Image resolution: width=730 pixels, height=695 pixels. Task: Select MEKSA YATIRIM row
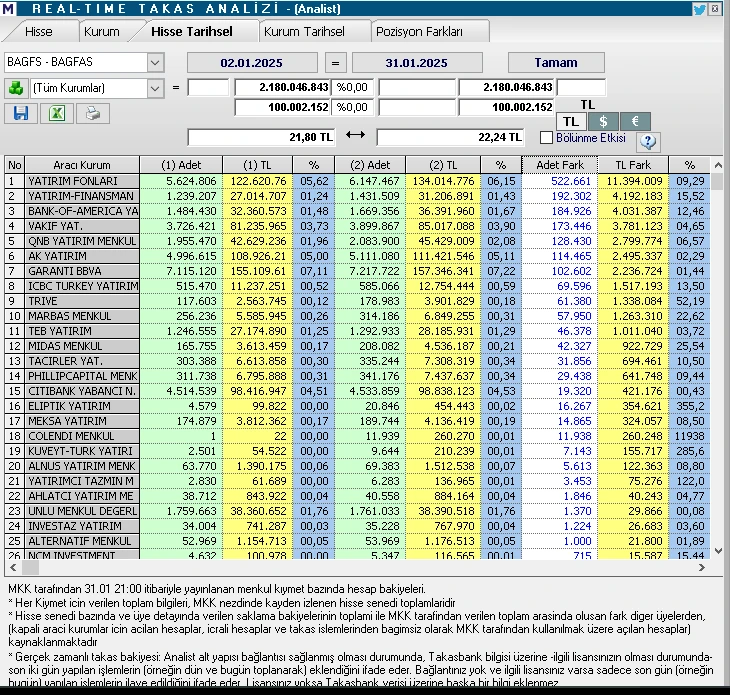[357, 421]
